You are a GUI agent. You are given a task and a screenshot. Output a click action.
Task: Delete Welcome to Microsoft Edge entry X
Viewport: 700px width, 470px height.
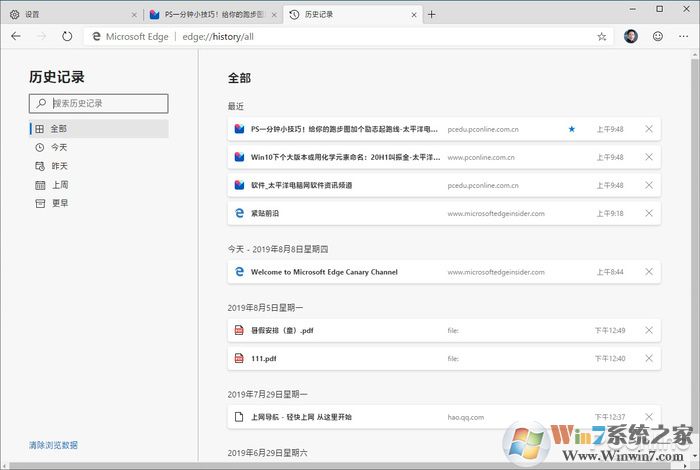[649, 272]
